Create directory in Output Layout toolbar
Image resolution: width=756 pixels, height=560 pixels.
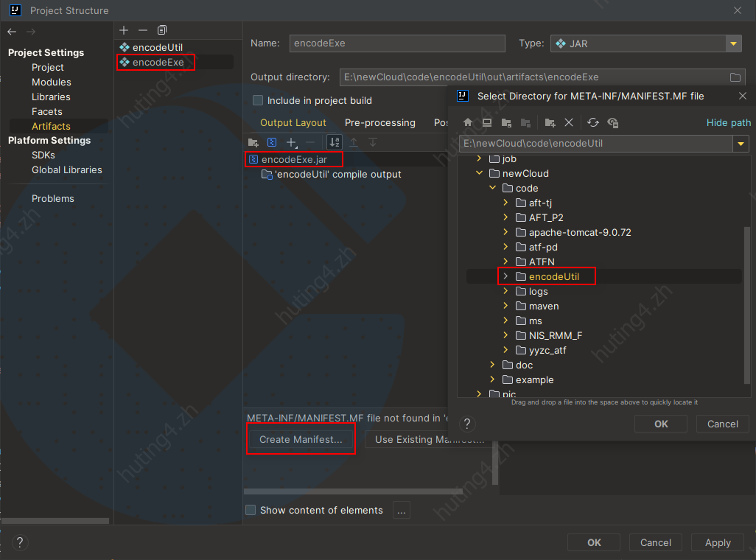click(x=253, y=142)
